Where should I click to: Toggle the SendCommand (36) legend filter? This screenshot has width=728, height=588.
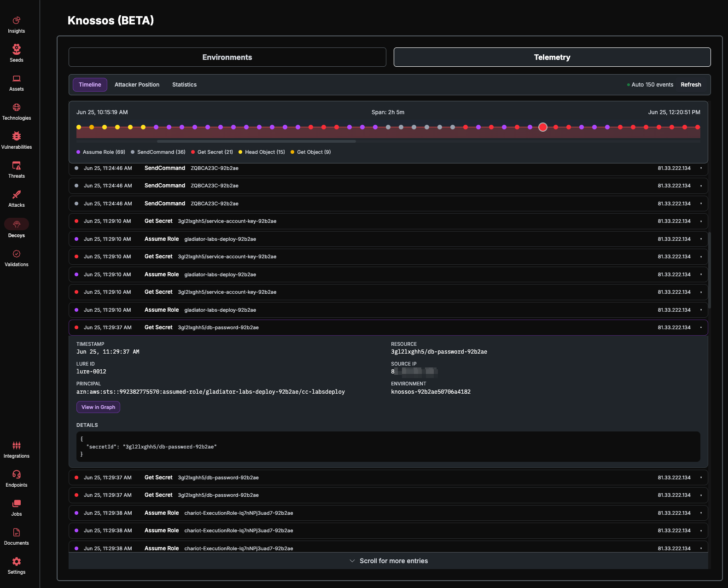(x=158, y=152)
